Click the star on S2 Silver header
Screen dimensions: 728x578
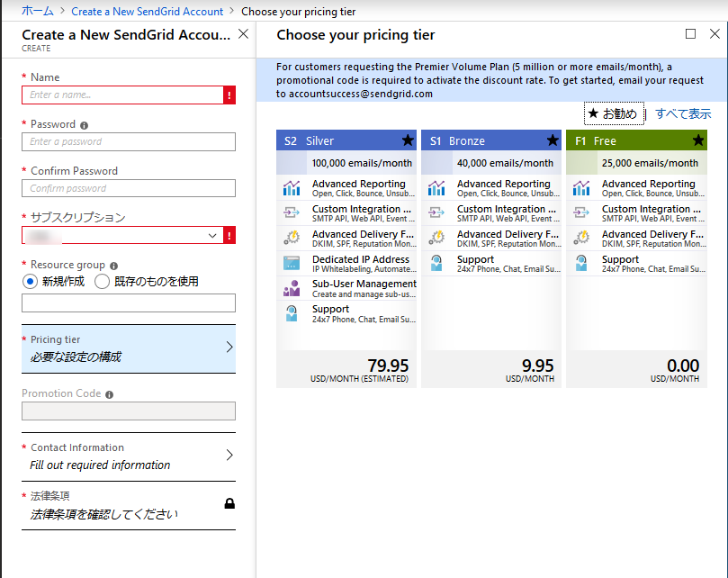point(408,140)
